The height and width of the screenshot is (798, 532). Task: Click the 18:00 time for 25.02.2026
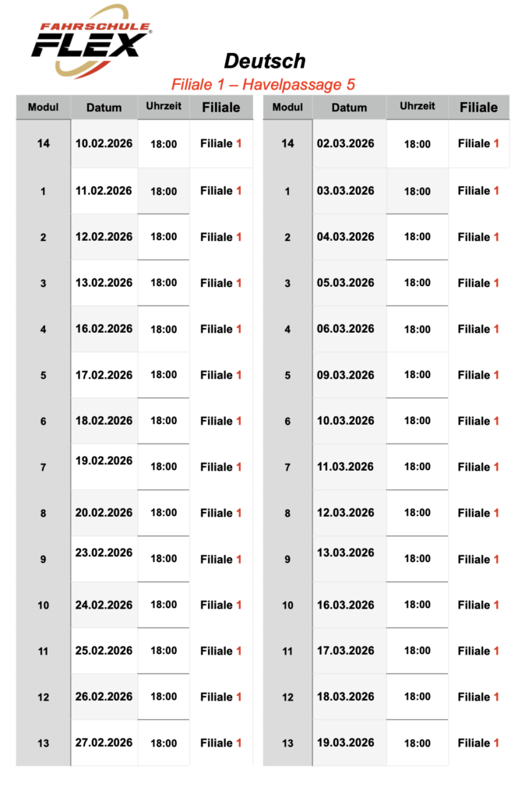coord(164,651)
